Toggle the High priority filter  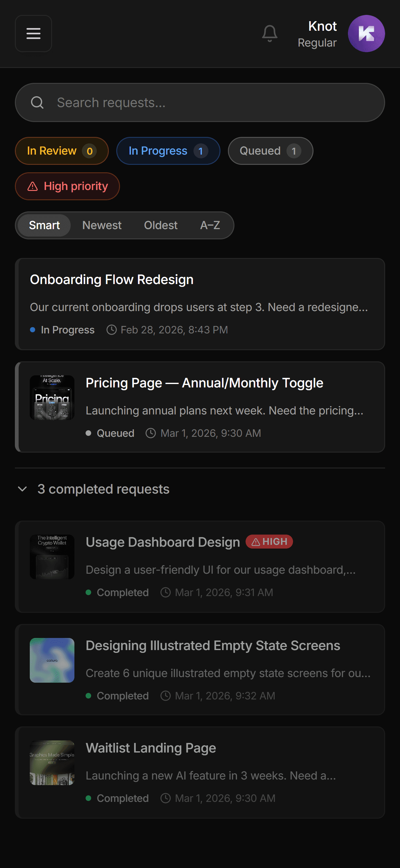pyautogui.click(x=67, y=186)
